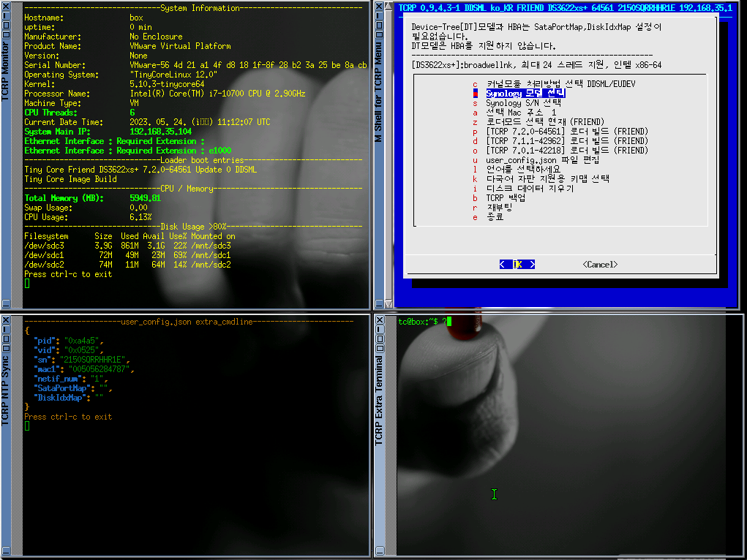Click the "vid" value "0x0525"
Image resolution: width=747 pixels, height=560 pixels.
[x=81, y=350]
